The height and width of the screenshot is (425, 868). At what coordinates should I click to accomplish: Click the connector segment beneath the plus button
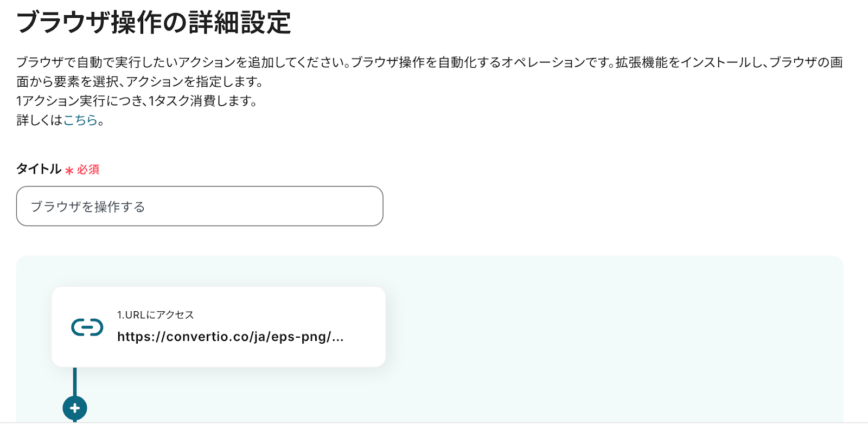click(x=75, y=422)
